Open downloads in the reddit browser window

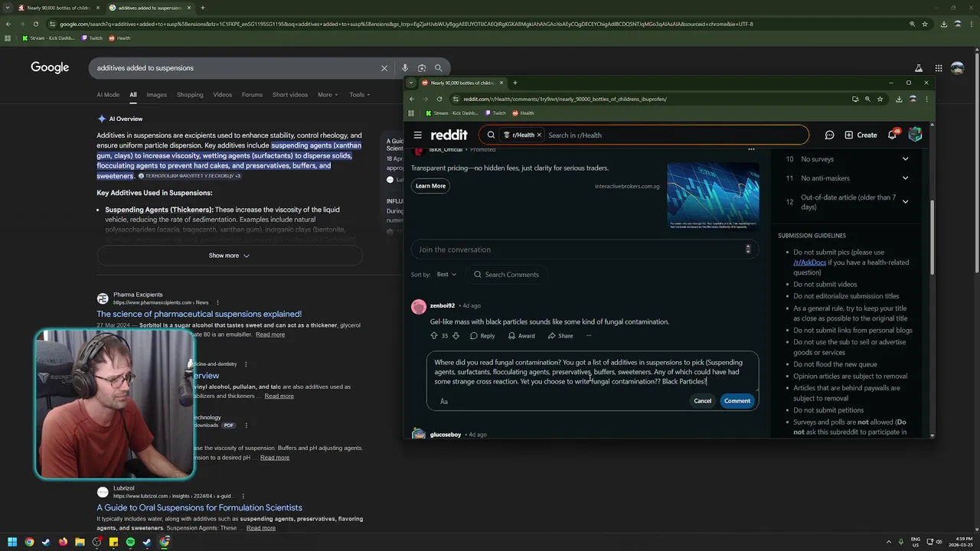pos(898,99)
